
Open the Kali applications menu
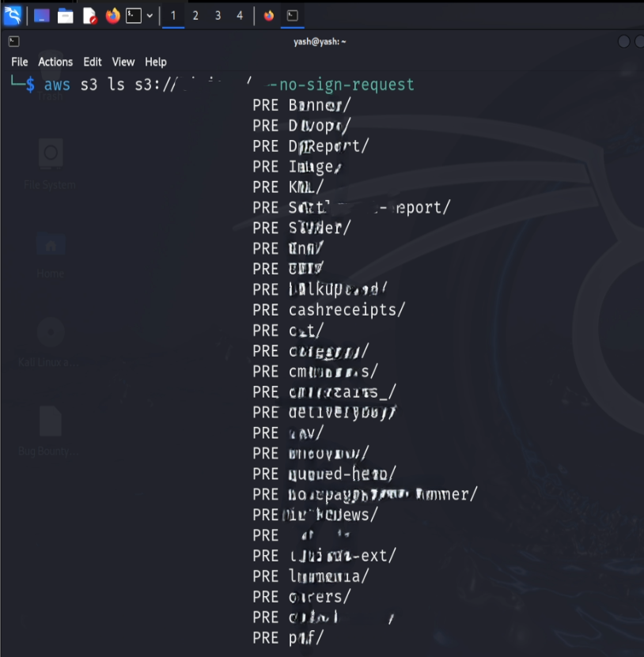coord(12,15)
